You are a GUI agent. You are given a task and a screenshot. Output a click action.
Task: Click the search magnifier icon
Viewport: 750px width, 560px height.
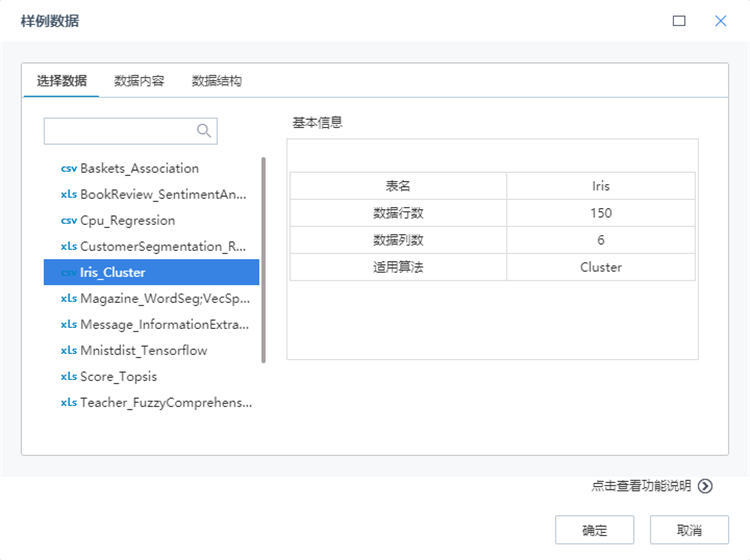point(204,131)
